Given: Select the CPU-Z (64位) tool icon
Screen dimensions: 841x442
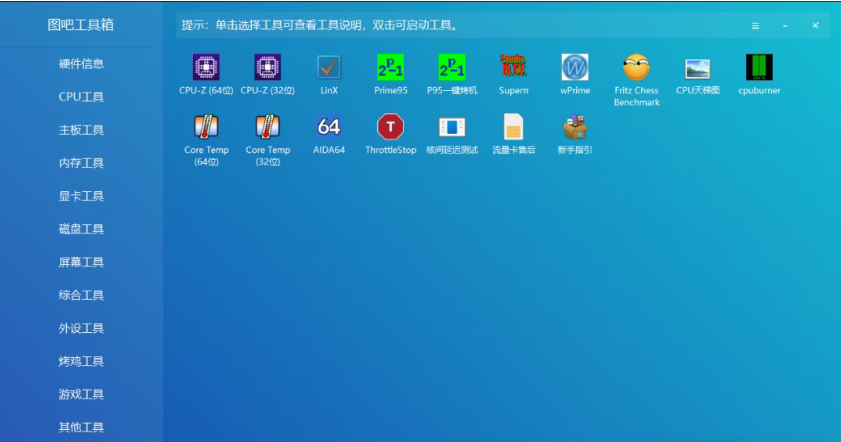Looking at the screenshot, I should tap(206, 68).
